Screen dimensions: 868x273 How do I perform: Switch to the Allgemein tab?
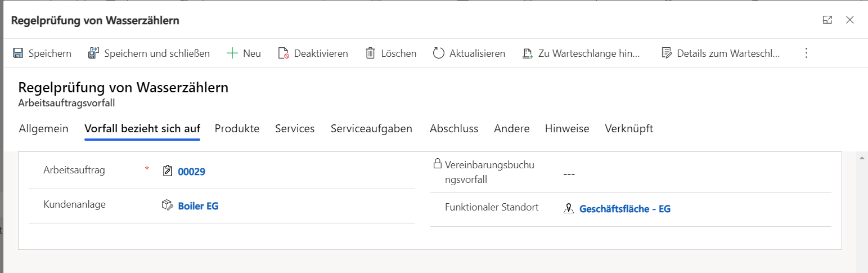44,129
